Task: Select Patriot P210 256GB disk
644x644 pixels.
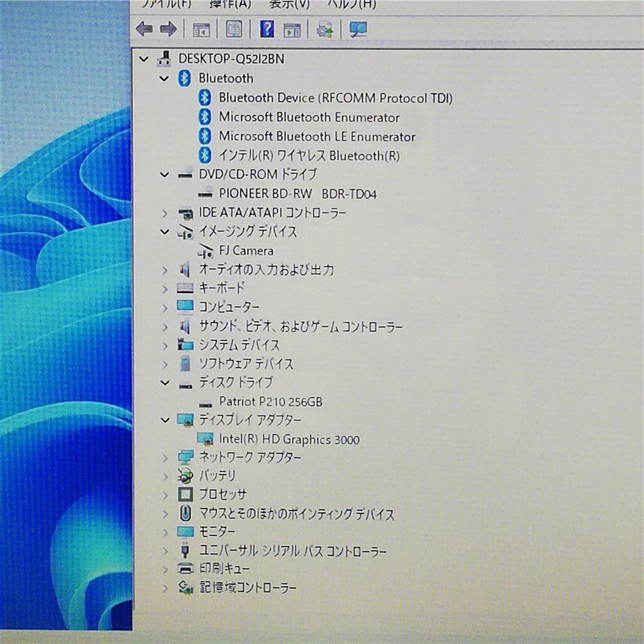Action: click(x=270, y=401)
